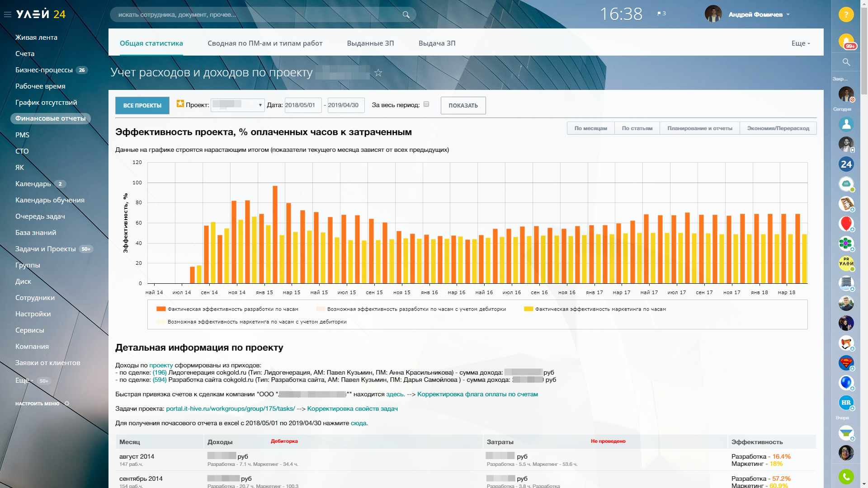The width and height of the screenshot is (868, 488).
Task: Open deal link (594)
Action: (x=160, y=380)
